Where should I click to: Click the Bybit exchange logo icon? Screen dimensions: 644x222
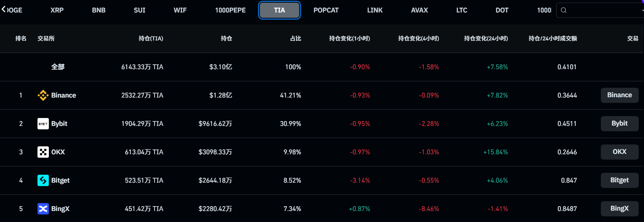[x=43, y=123]
